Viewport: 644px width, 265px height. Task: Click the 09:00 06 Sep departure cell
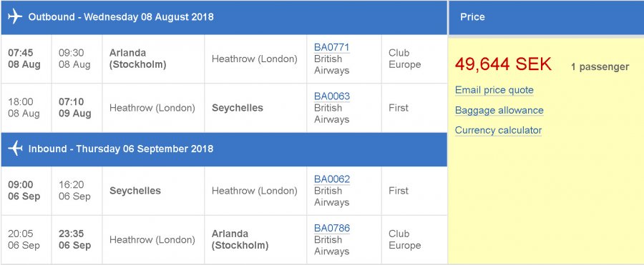[x=26, y=191]
